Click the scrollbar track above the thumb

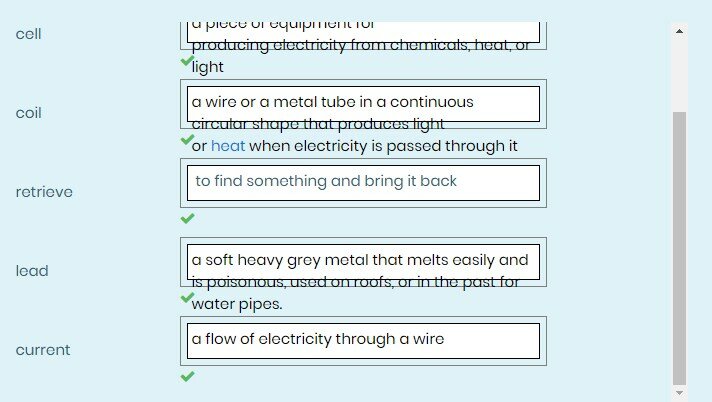(680, 75)
